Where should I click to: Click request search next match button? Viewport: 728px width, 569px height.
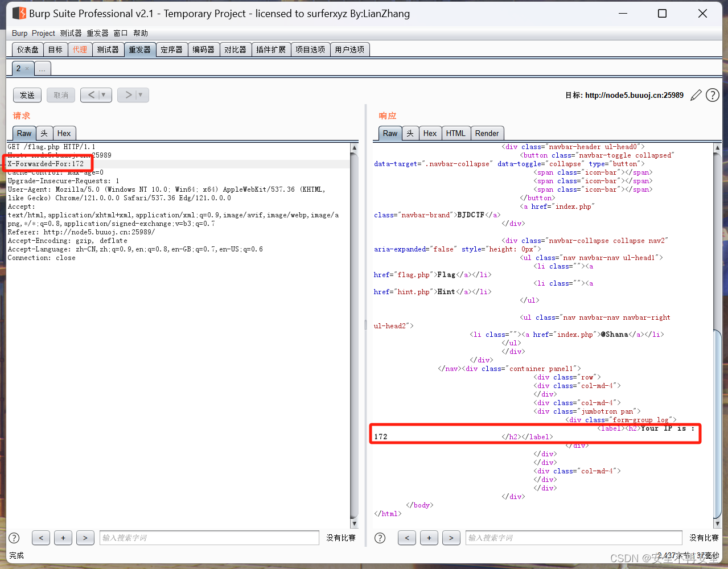tap(85, 538)
